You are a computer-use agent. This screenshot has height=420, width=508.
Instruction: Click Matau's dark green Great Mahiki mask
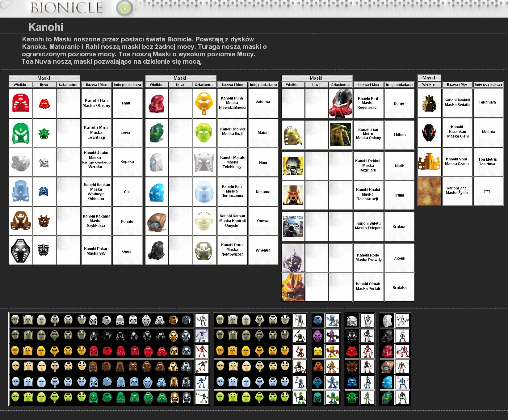157,133
